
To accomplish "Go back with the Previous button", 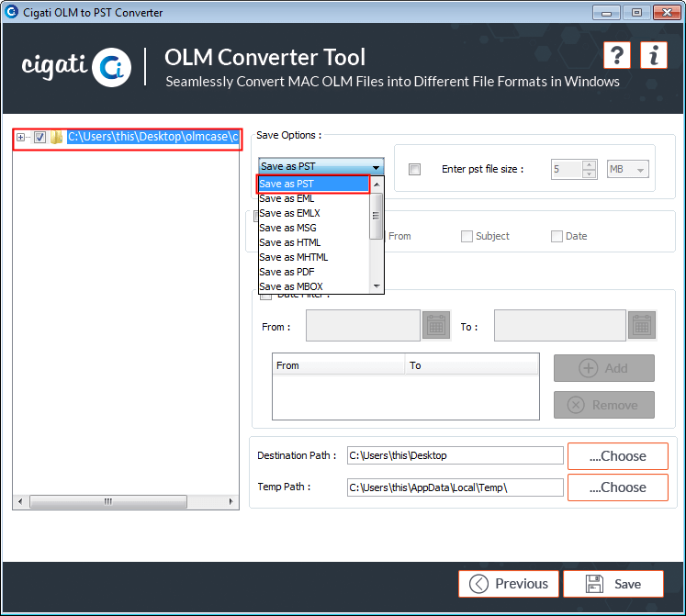I will coord(509,584).
